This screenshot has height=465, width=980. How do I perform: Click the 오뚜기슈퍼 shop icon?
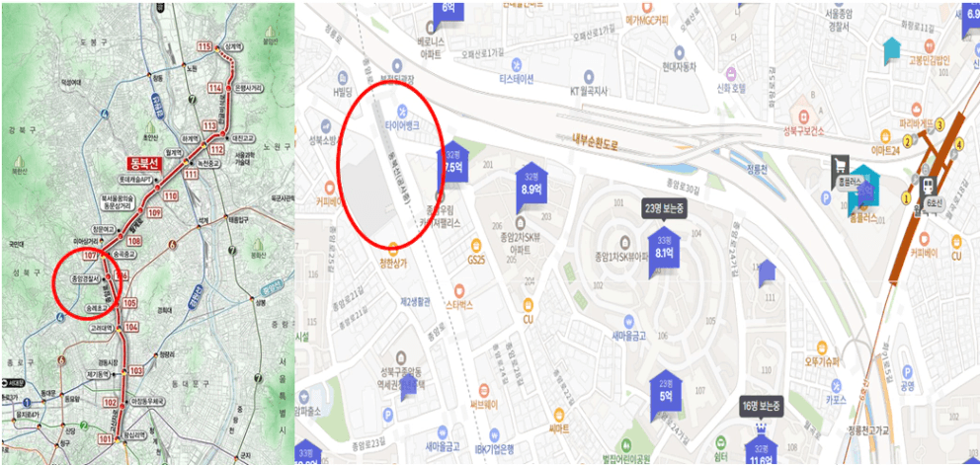(822, 348)
